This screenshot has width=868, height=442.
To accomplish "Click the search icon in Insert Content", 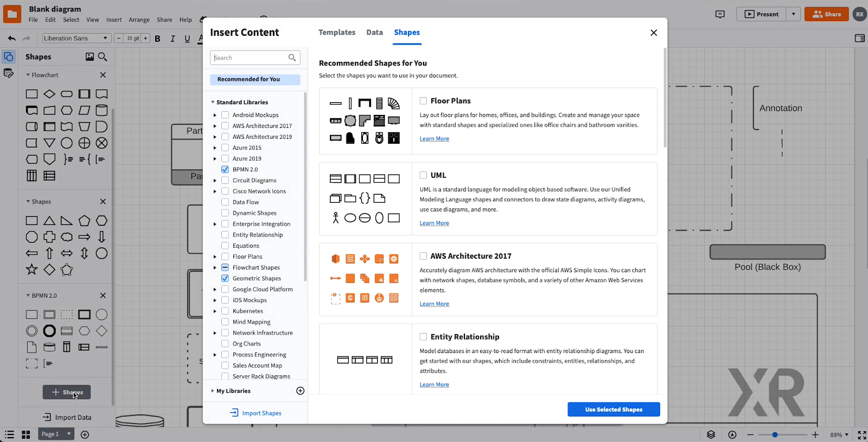I will point(292,57).
